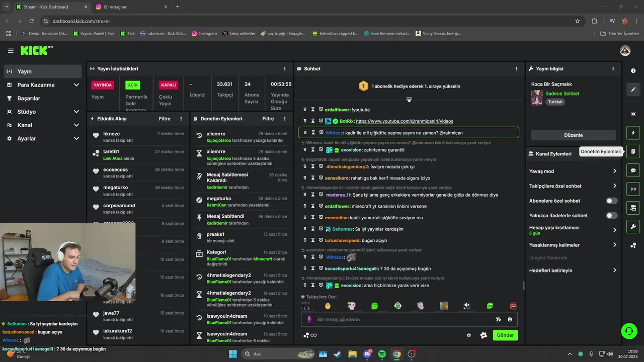Viewport: 644px width, 362px height.
Task: Click the Sadece Sohbet category link
Action: (562, 94)
